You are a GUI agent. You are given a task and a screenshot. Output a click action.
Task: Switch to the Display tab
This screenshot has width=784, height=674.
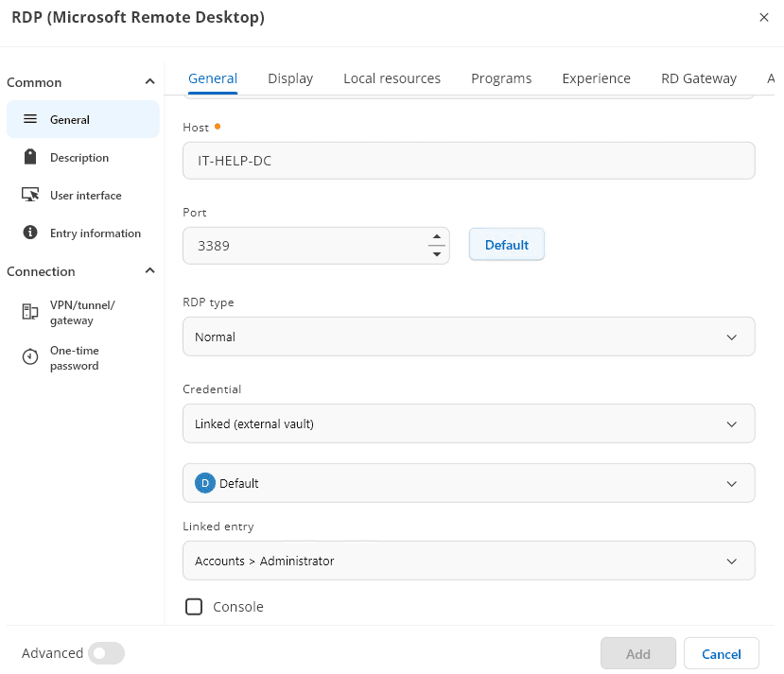(x=289, y=78)
